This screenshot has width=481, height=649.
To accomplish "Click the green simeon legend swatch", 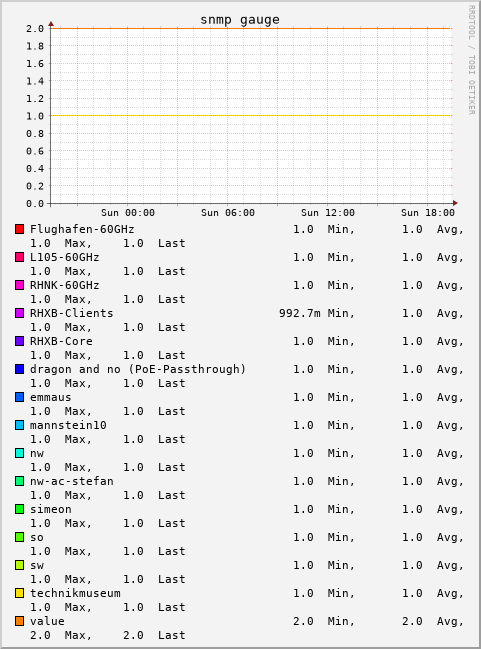I will click(19, 509).
